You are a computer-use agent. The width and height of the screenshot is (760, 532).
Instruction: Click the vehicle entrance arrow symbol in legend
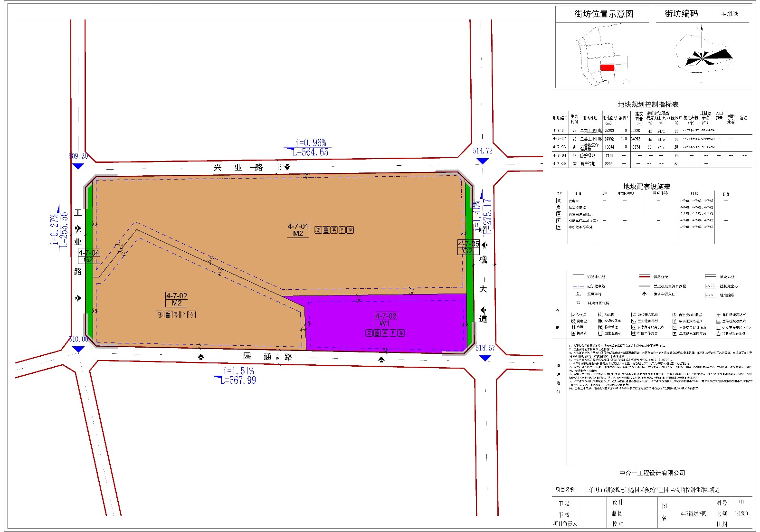tap(644, 294)
